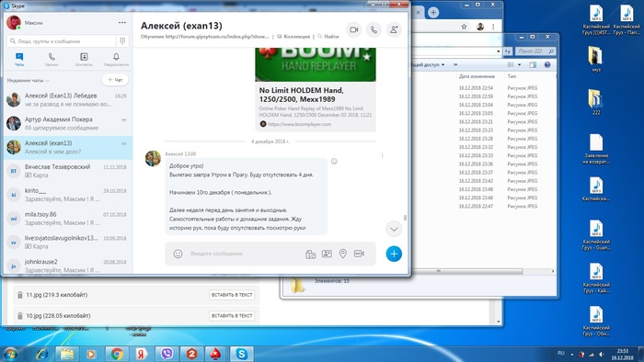Select desktop folder муз
This screenshot has width=644, height=362.
click(x=596, y=60)
